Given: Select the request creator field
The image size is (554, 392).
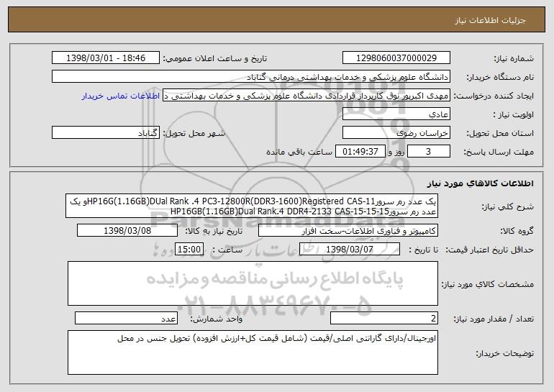Looking at the screenshot, I should point(306,96).
